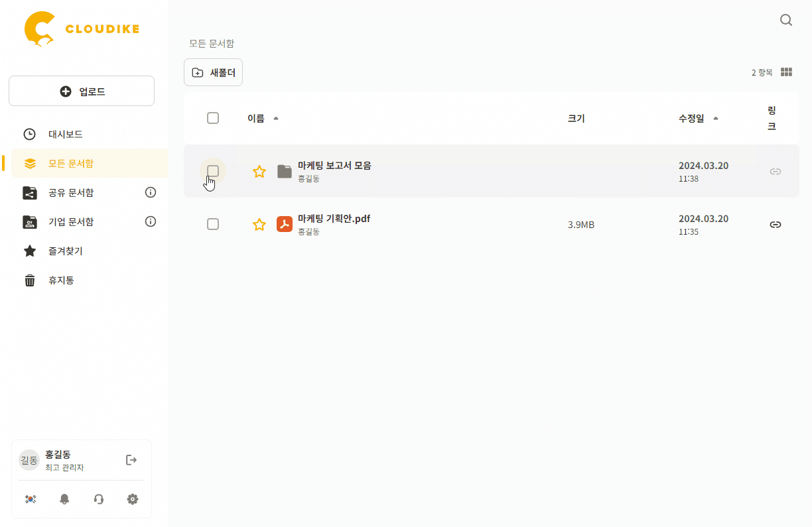Click the logout icon beside 홍길동
The height and width of the screenshot is (527, 812).
[131, 460]
